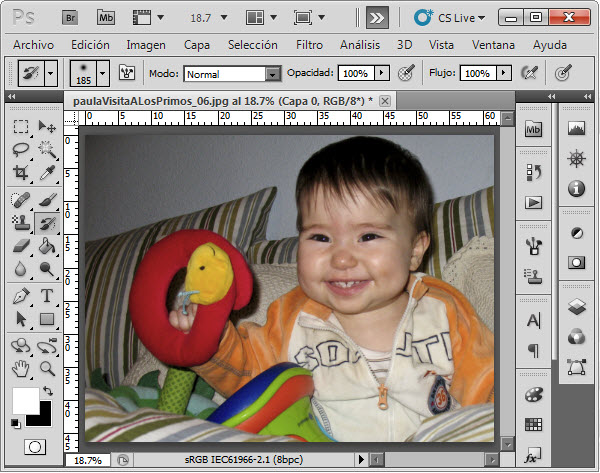This screenshot has width=600, height=473.
Task: Choose the Lasso tool
Action: click(x=21, y=150)
